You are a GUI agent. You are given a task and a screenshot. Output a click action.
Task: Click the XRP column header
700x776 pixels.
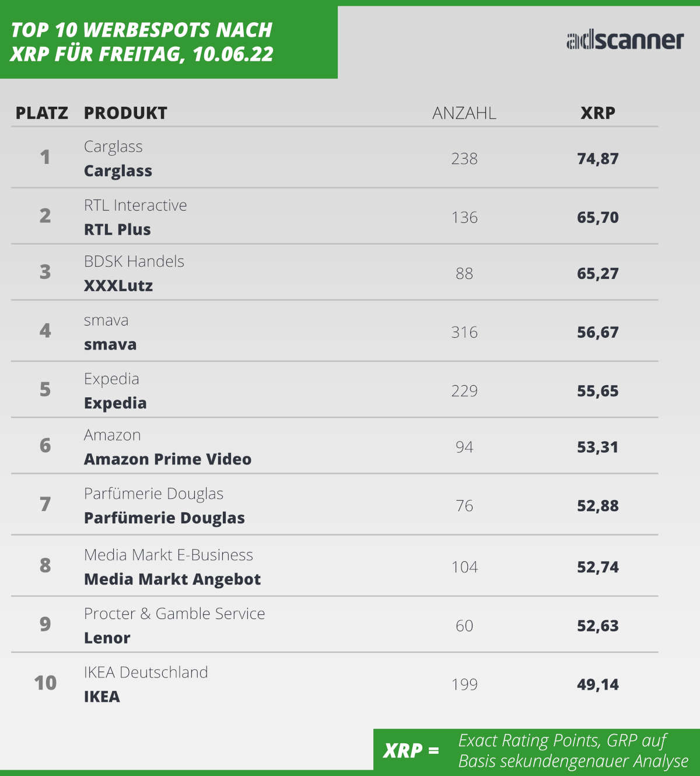coord(597,113)
